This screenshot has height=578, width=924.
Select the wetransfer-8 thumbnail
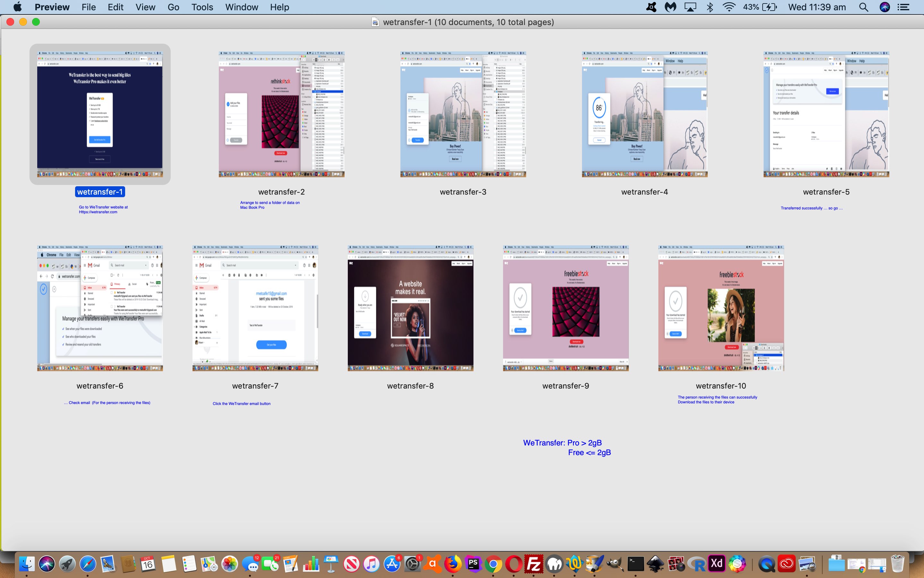pyautogui.click(x=410, y=308)
